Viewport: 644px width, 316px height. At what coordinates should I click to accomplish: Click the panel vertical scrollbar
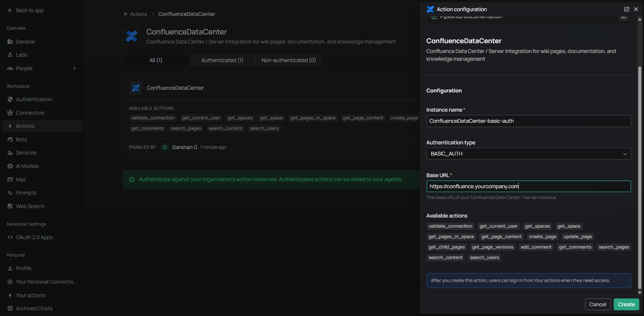click(640, 178)
